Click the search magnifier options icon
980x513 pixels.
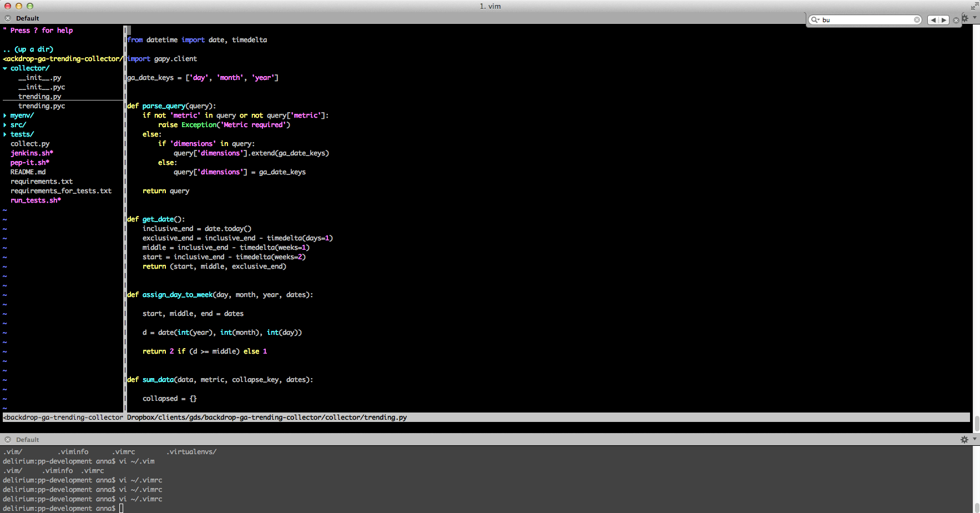(815, 20)
